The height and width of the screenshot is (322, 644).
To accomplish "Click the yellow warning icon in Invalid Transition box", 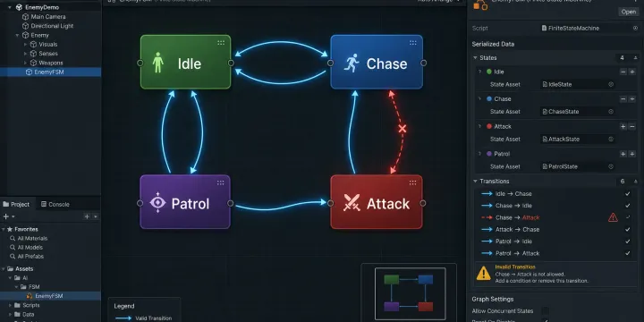I will [483, 273].
